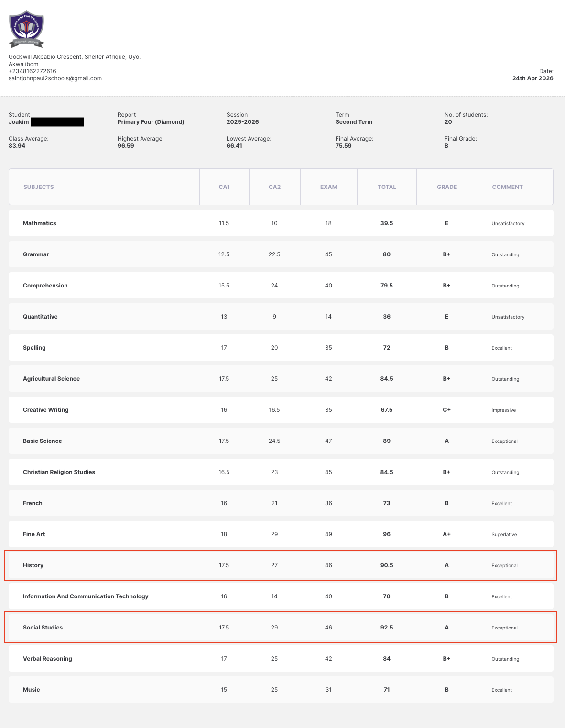Select the EXAM column header
Viewport: 565px width, 728px height.
click(x=329, y=187)
